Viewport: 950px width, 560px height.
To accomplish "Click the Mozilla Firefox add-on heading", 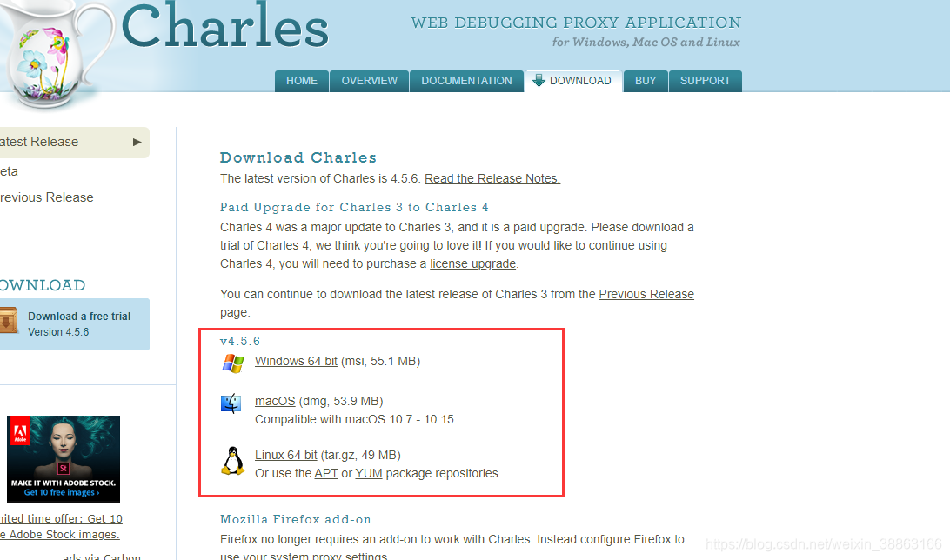I will 296,519.
